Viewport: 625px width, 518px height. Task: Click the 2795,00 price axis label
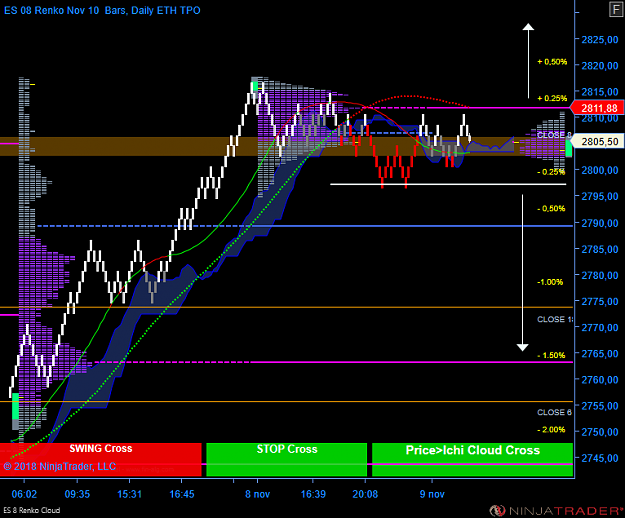coord(600,196)
